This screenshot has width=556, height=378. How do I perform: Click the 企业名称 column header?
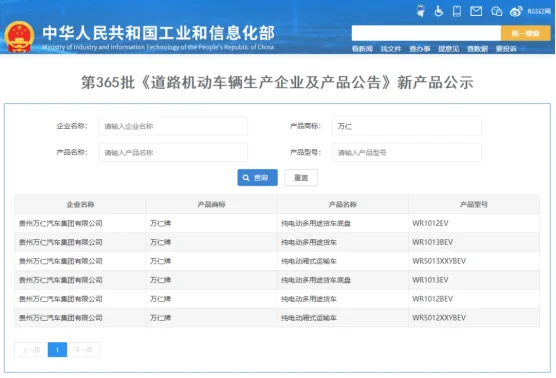coord(80,204)
